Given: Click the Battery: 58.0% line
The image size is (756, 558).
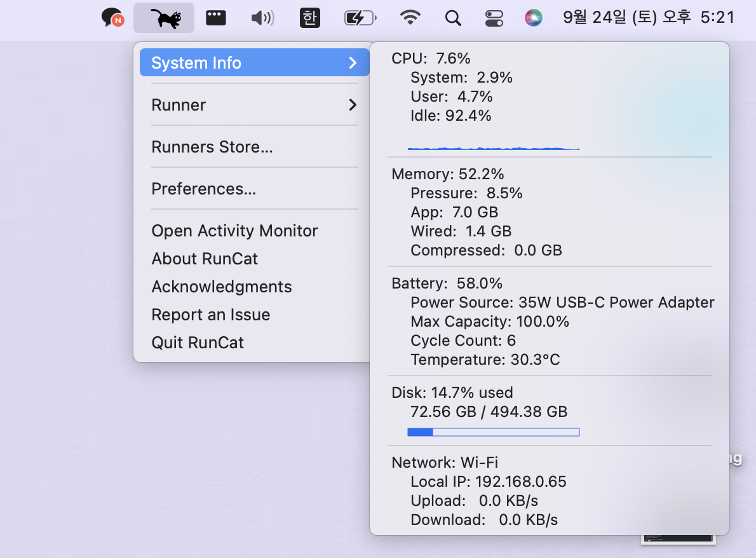Looking at the screenshot, I should pyautogui.click(x=447, y=283).
